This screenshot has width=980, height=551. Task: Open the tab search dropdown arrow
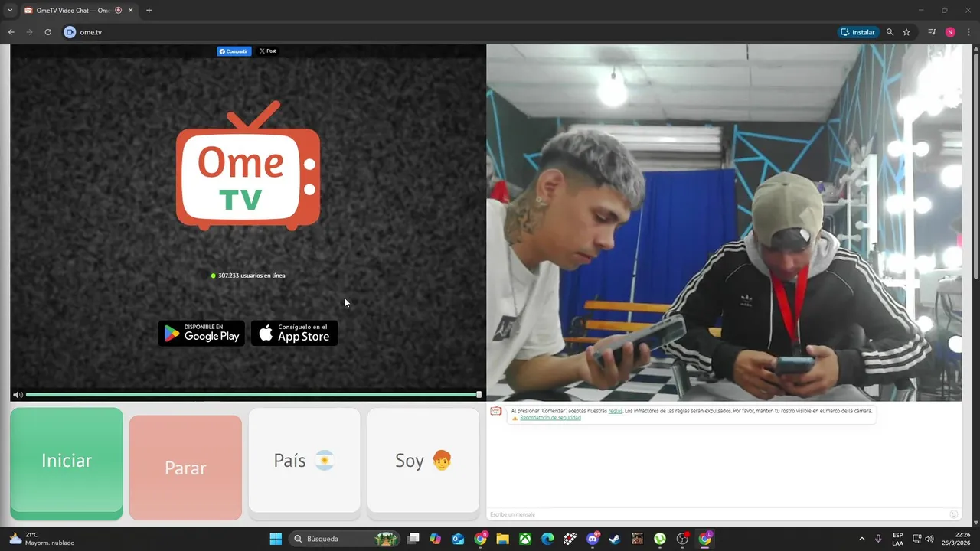pos(10,11)
